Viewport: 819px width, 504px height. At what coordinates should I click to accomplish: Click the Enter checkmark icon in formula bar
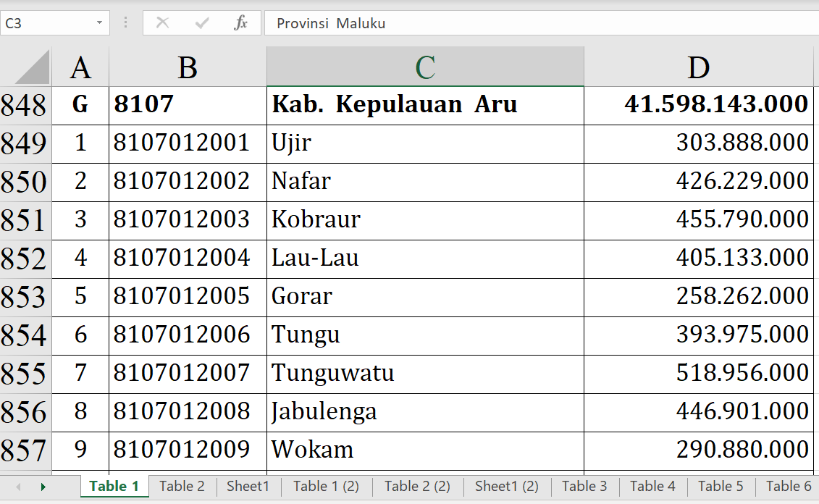coord(202,23)
